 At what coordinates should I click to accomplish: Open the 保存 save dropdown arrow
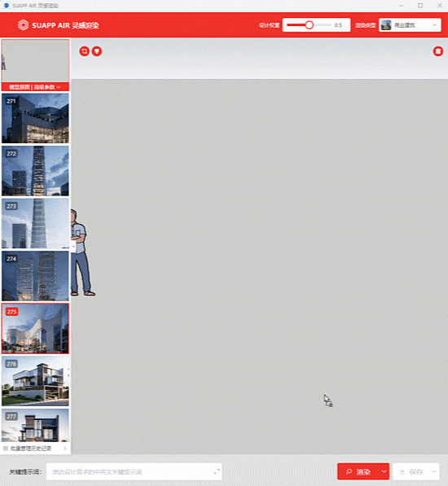pyautogui.click(x=434, y=471)
